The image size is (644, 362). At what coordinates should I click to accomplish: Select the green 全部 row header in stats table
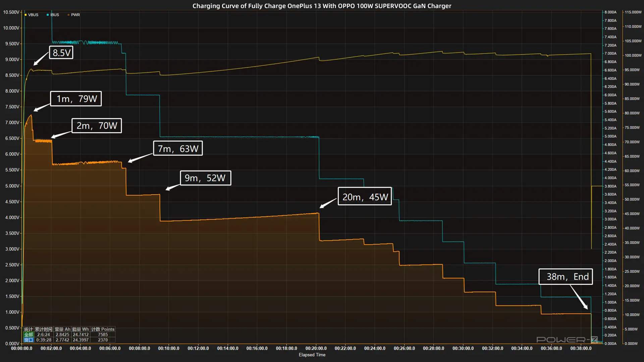pyautogui.click(x=29, y=335)
